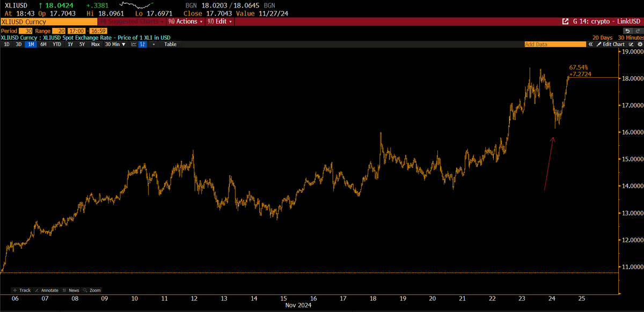Click the Range value field showing 20
Image resolution: width=644 pixels, height=312 pixels.
(x=58, y=31)
